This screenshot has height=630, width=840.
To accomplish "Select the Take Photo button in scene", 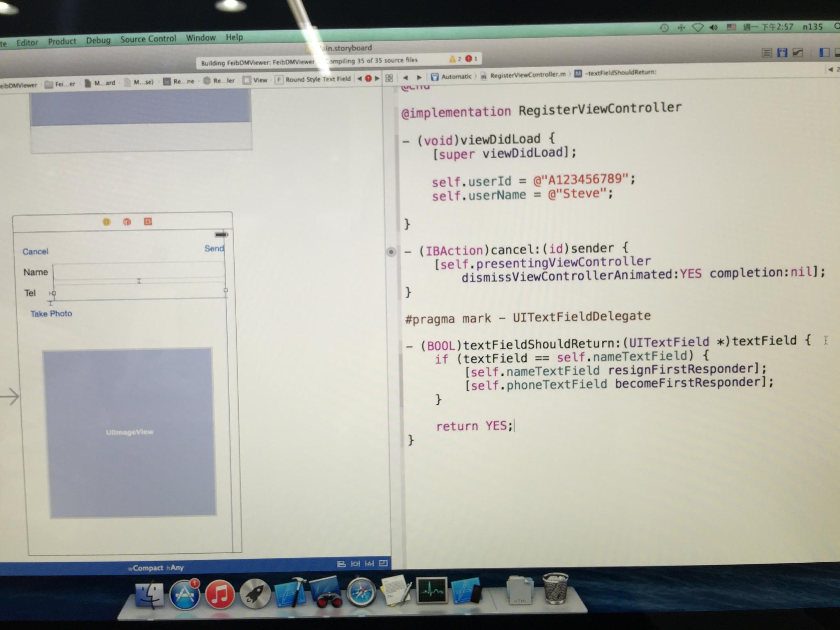I will [x=51, y=314].
